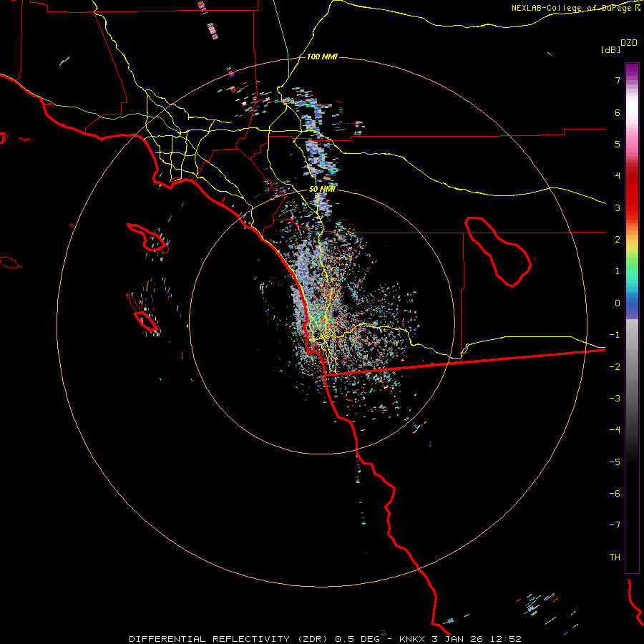Click the -2 value on the color scale

[x=615, y=367]
